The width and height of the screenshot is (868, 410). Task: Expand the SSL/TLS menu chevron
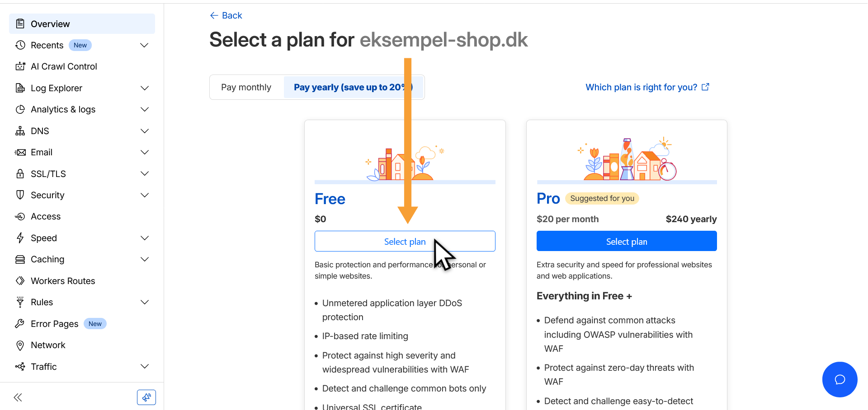[x=145, y=174]
